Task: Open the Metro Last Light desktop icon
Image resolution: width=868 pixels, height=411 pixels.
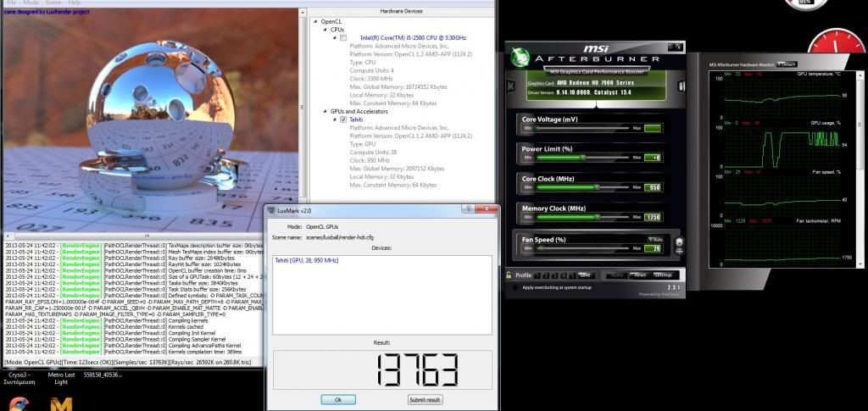Action: 60,401
